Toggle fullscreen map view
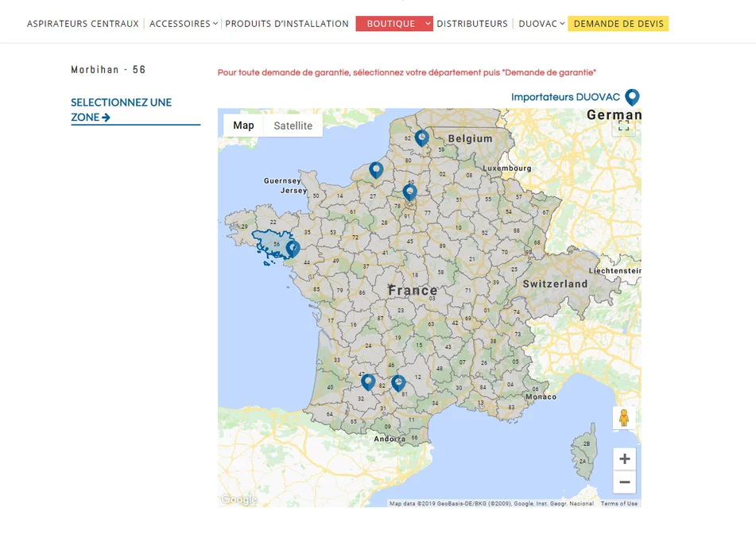Screen dimensions: 756x538 [x=624, y=126]
